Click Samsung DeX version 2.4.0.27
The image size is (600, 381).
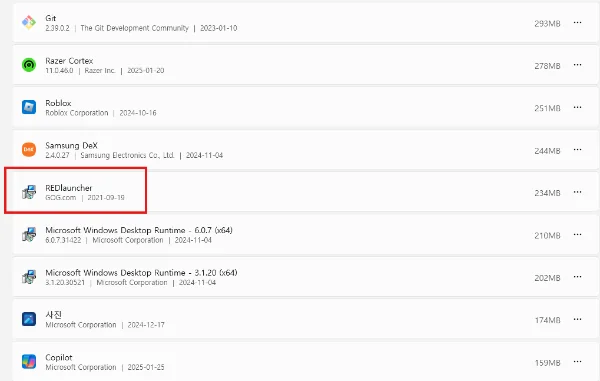(57, 155)
